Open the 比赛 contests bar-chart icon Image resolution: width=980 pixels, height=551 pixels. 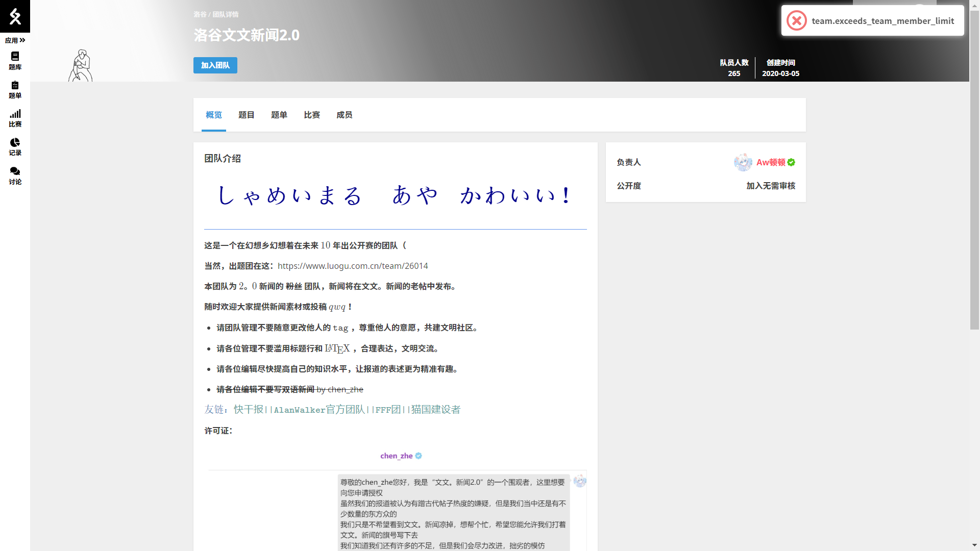click(15, 114)
